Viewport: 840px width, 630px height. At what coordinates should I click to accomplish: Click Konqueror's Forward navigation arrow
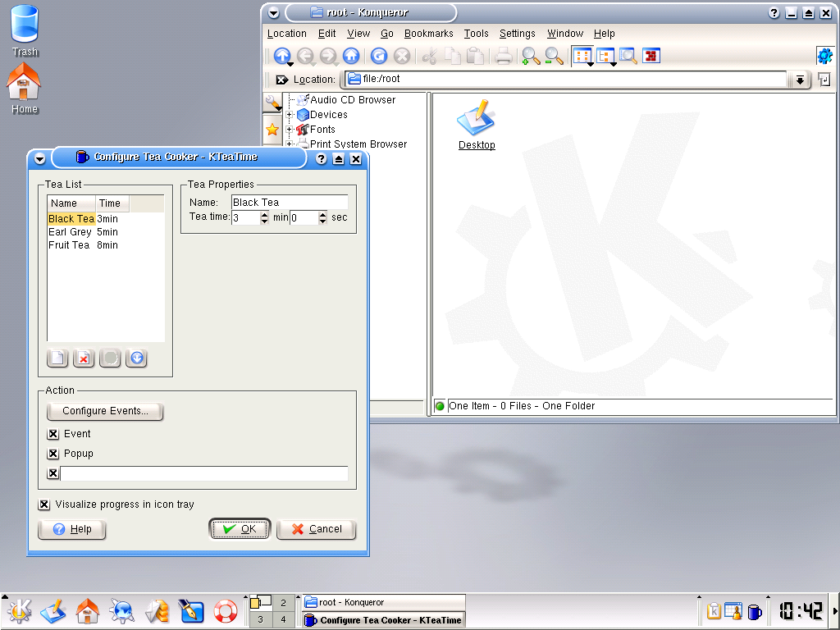click(x=328, y=56)
